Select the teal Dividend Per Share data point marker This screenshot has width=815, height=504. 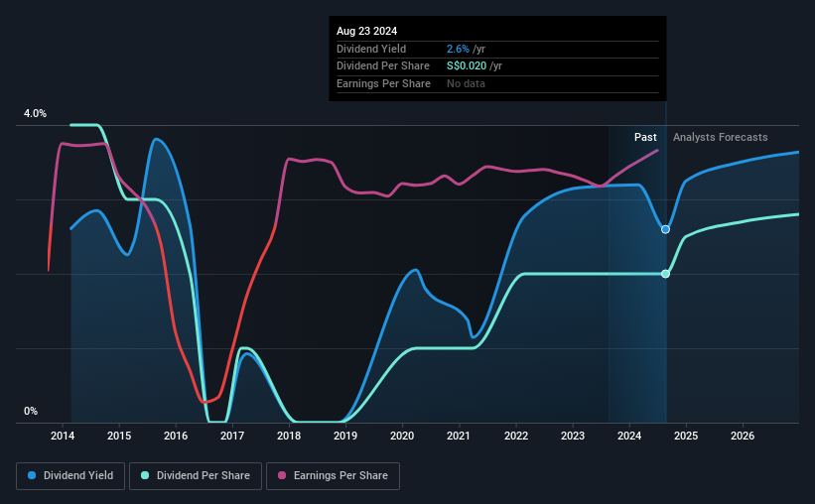tap(665, 274)
